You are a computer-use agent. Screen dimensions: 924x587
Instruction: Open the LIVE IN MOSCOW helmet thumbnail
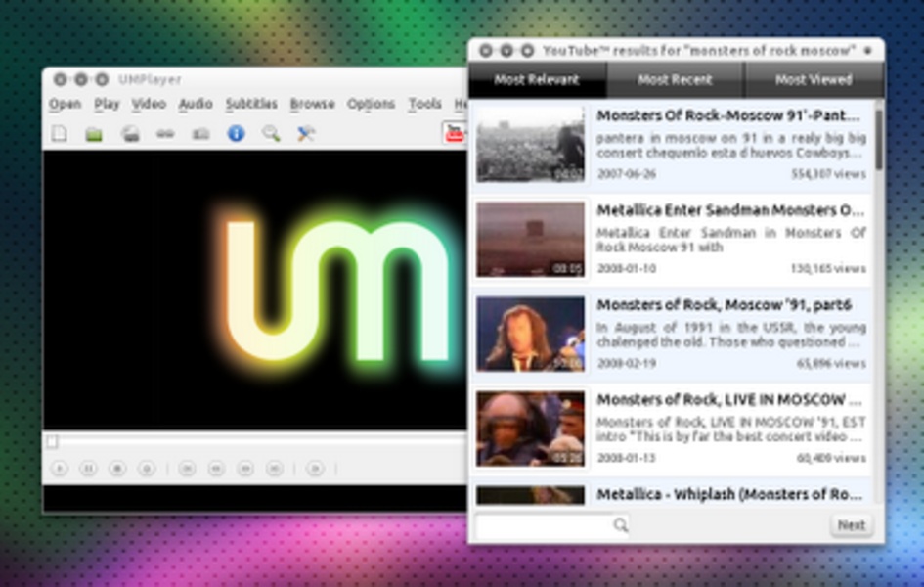click(x=530, y=429)
